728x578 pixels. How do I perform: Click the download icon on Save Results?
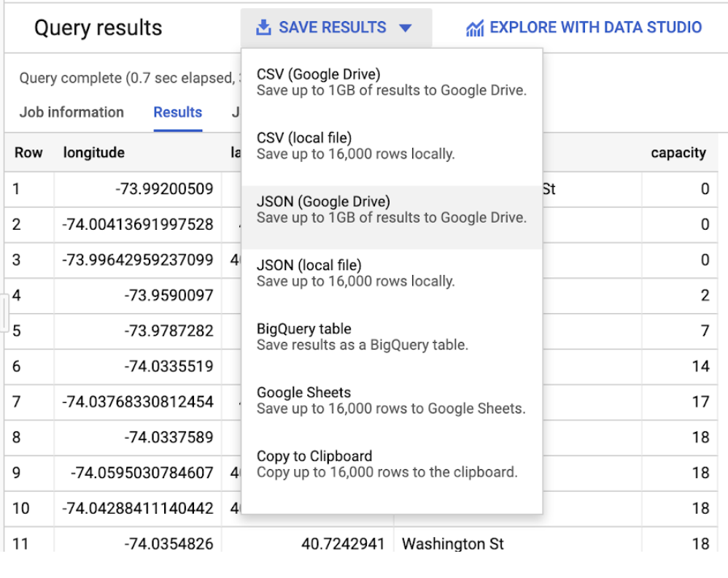tap(263, 27)
